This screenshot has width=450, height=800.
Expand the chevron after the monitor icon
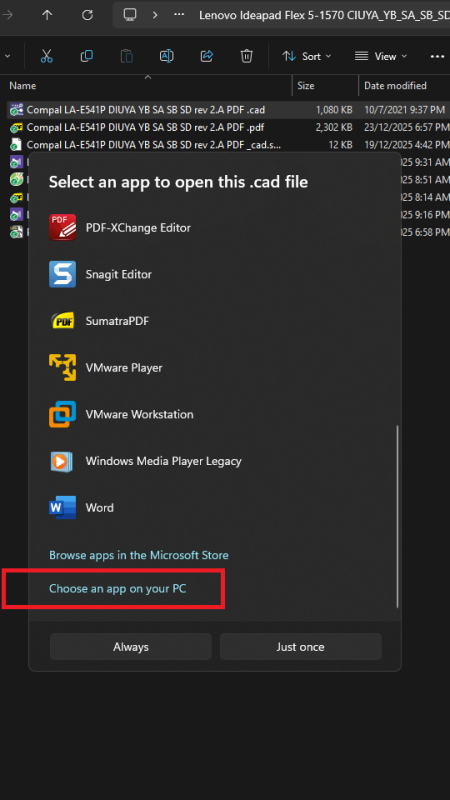[155, 15]
